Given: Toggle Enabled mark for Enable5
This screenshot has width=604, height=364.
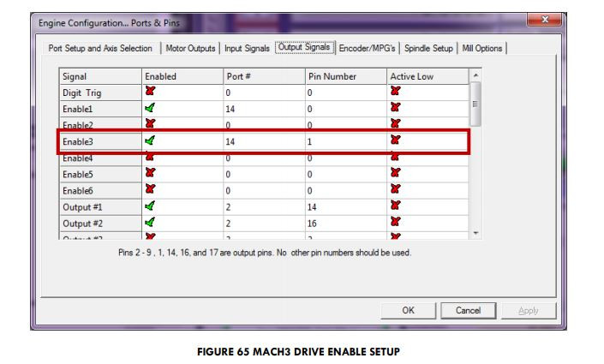Looking at the screenshot, I should click(150, 172).
